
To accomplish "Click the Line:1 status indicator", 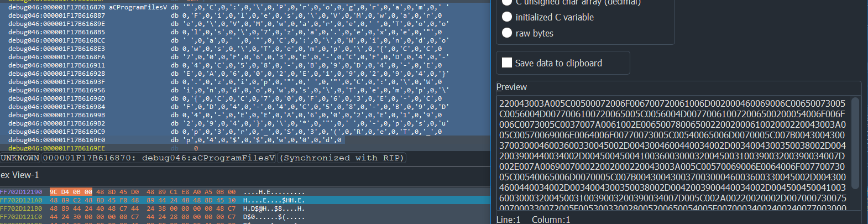I will (509, 220).
